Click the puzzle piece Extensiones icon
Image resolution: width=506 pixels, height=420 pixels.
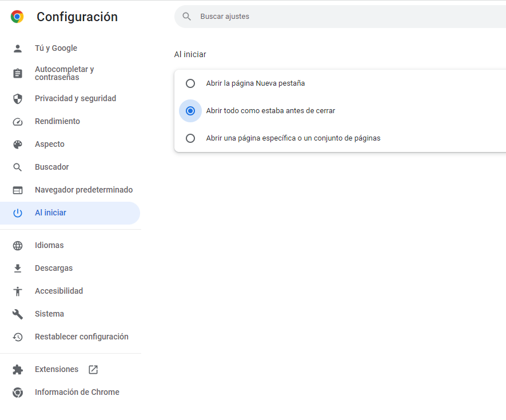click(18, 370)
